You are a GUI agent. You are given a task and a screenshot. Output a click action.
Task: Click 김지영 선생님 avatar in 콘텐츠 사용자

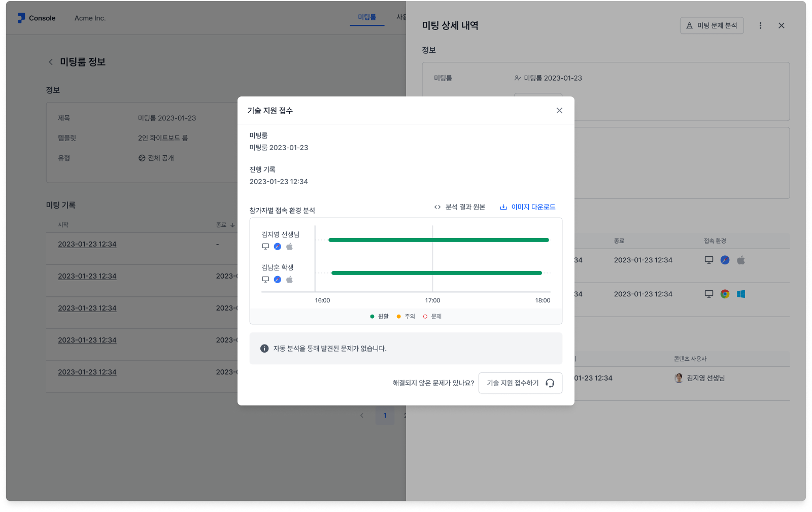click(x=679, y=378)
